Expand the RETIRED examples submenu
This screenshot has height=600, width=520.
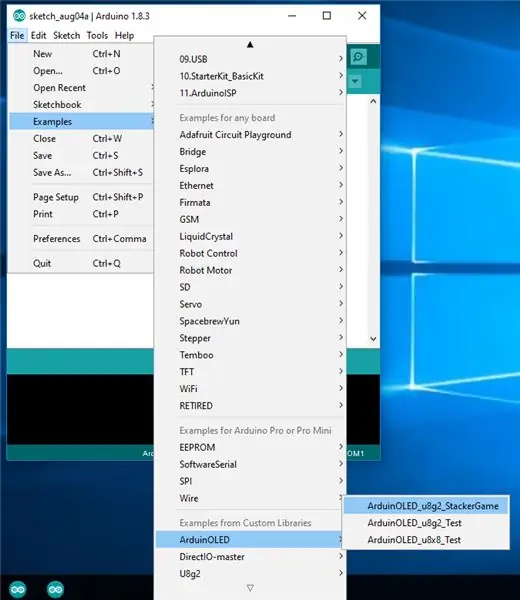coord(251,406)
